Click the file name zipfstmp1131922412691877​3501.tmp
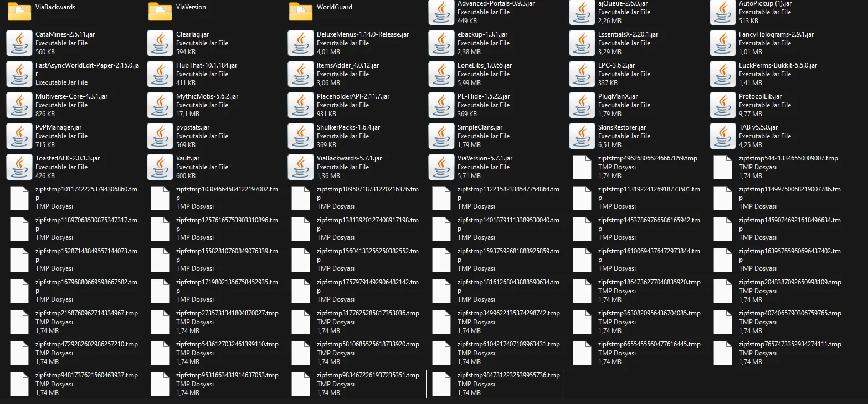The image size is (868, 404). point(649,193)
